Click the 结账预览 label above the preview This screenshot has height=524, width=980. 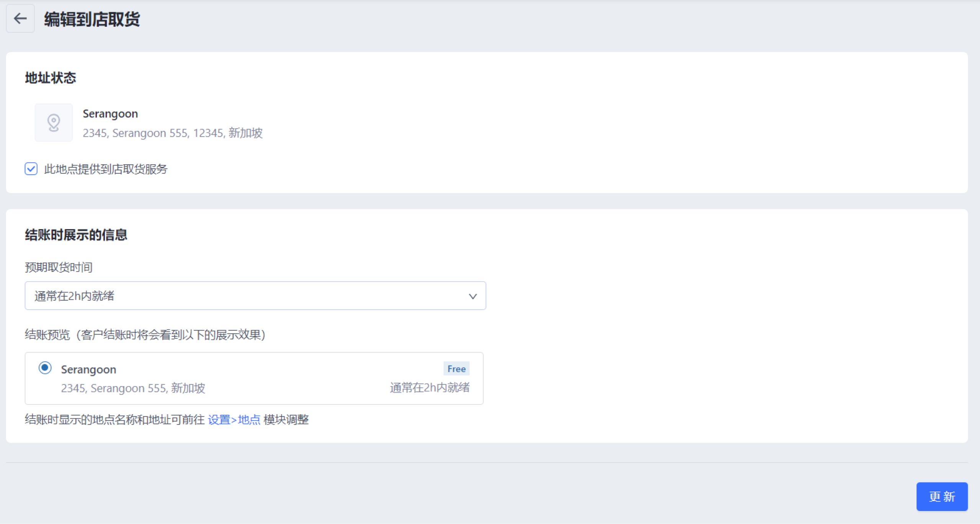click(x=47, y=335)
